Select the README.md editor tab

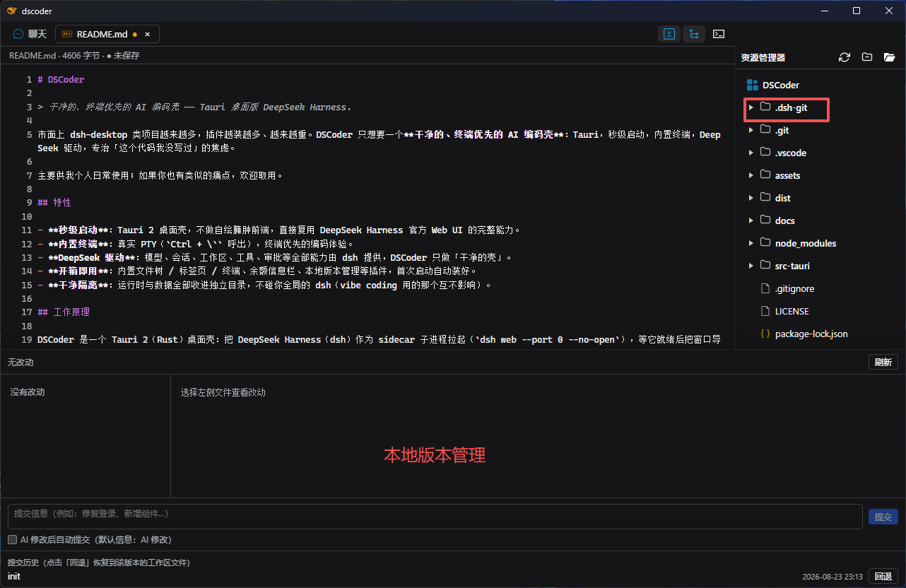[107, 34]
